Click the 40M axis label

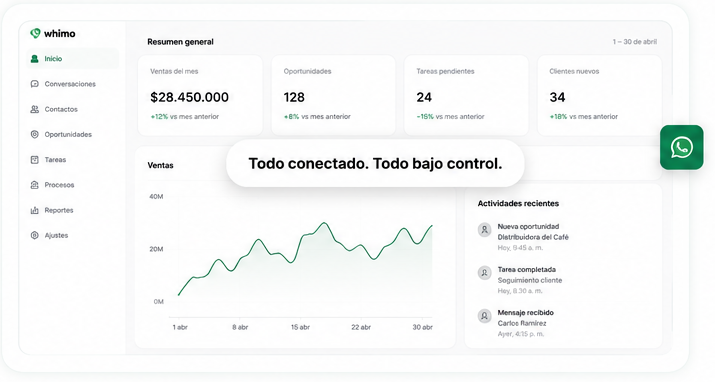pyautogui.click(x=156, y=196)
